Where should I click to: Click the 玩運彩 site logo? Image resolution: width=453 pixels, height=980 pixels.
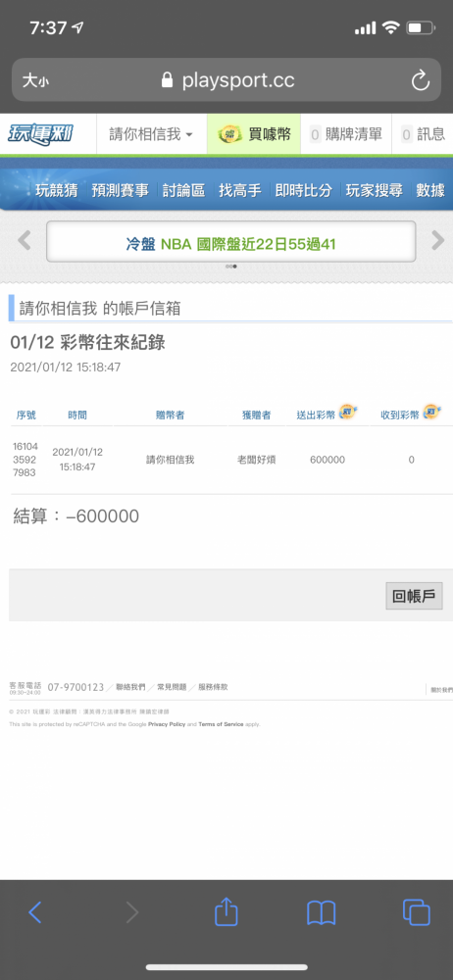click(x=40, y=133)
